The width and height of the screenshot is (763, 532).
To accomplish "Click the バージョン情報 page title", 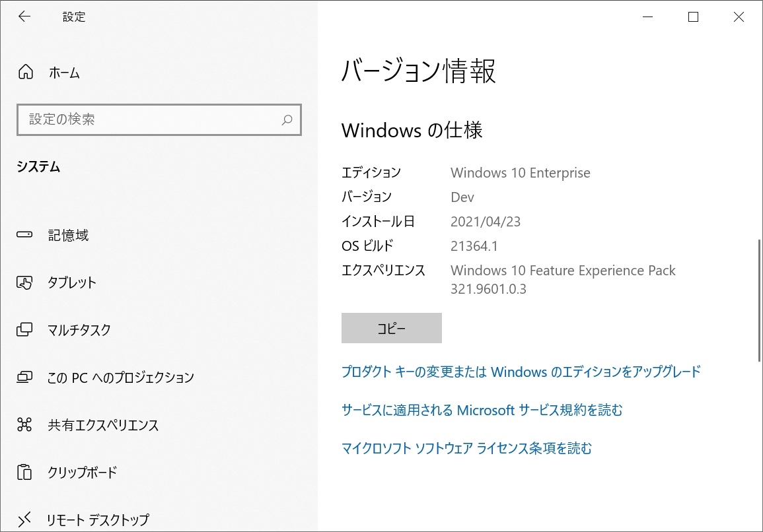I will click(418, 71).
